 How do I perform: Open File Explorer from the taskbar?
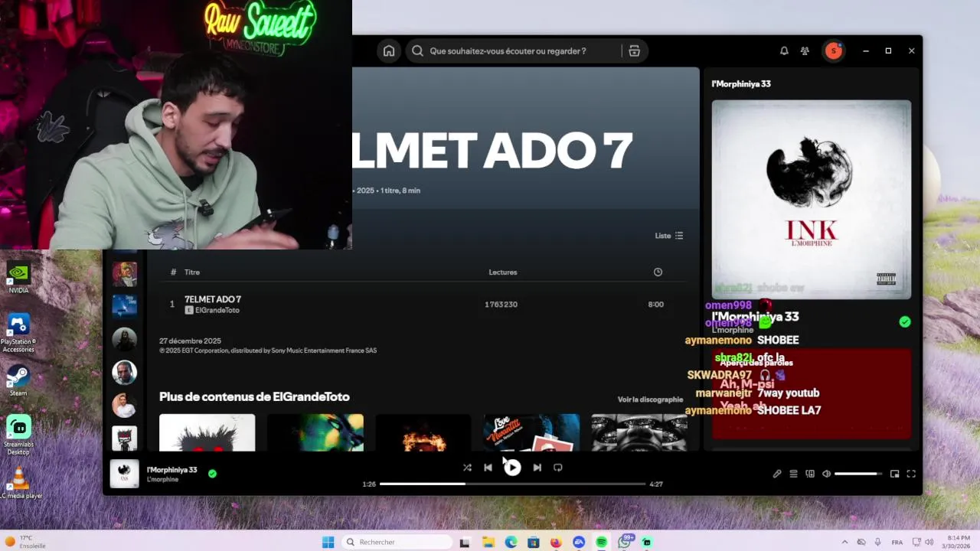(x=488, y=542)
